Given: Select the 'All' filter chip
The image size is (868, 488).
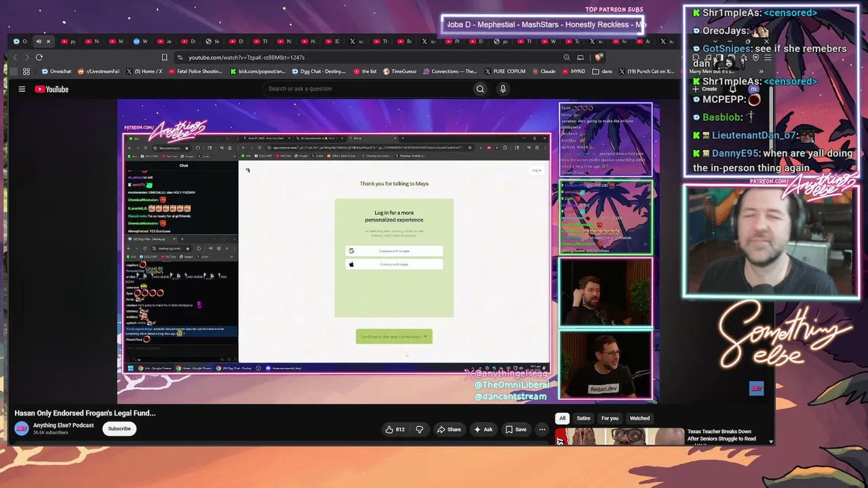Looking at the screenshot, I should 562,418.
